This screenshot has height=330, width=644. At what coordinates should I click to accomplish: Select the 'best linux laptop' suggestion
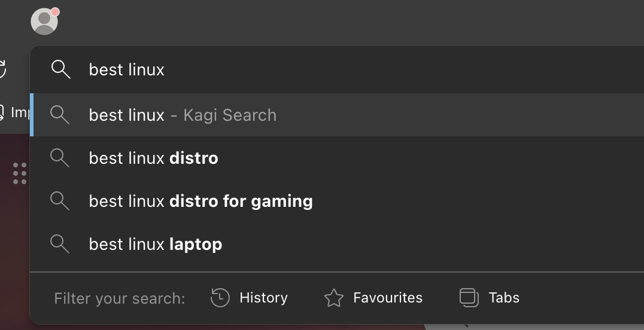click(156, 244)
